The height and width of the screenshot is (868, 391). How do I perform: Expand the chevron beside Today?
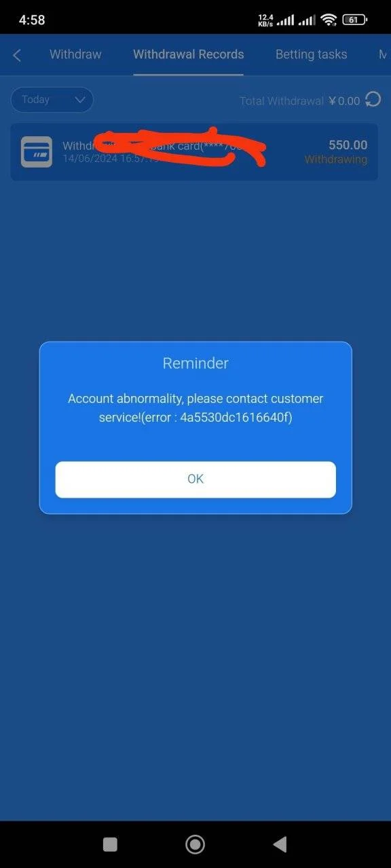pyautogui.click(x=79, y=100)
